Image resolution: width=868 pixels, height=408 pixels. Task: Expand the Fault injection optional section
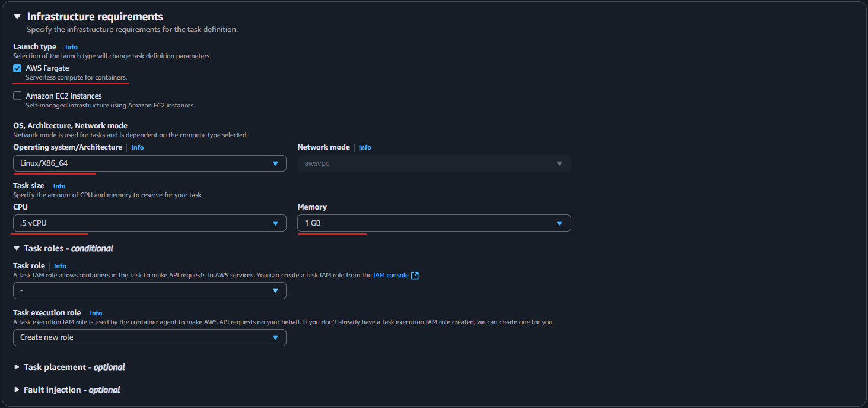(17, 390)
